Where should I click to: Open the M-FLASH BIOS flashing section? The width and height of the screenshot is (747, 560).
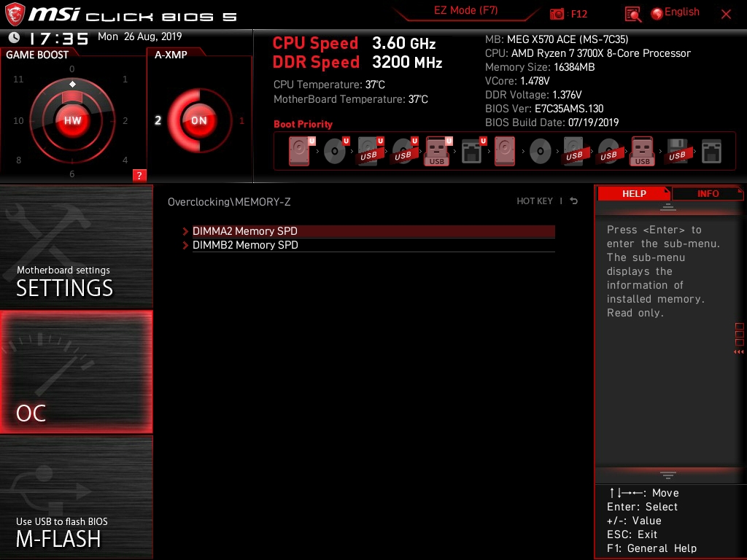pos(76,497)
